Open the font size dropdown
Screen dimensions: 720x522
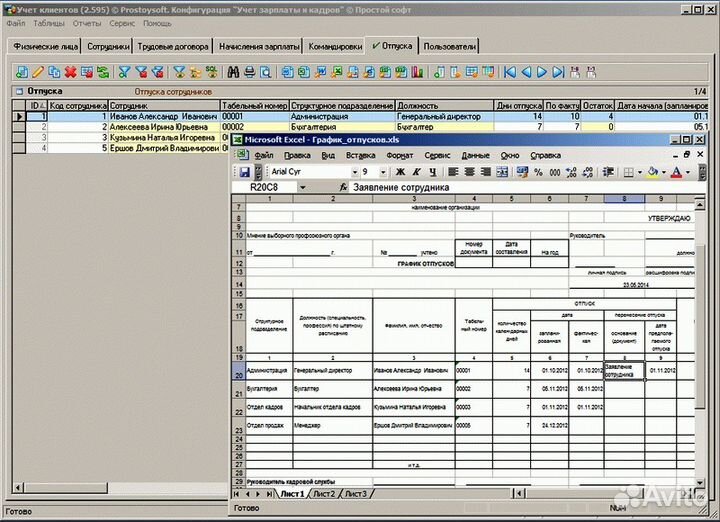381,172
